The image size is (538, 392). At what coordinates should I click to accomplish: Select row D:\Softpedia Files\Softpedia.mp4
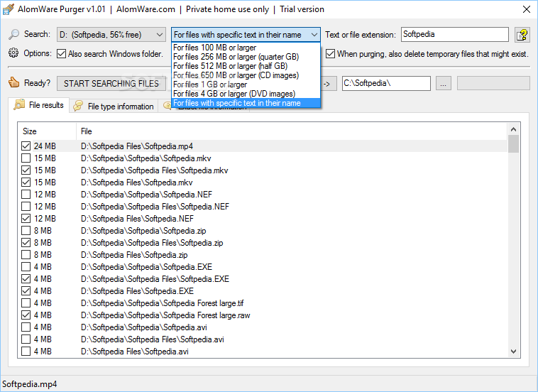[x=263, y=146]
